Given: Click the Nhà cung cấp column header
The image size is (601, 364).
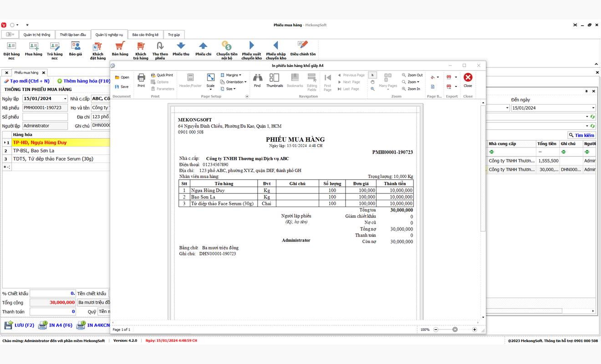Looking at the screenshot, I should tap(511, 144).
